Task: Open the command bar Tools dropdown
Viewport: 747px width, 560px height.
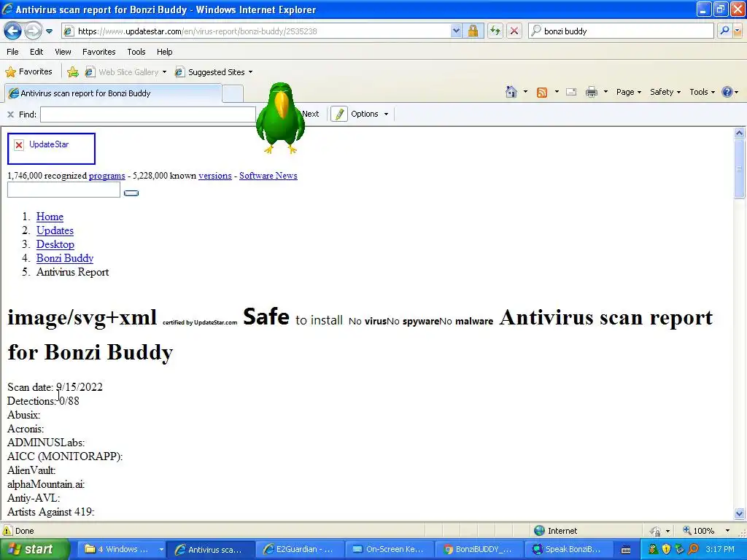Action: coord(702,93)
